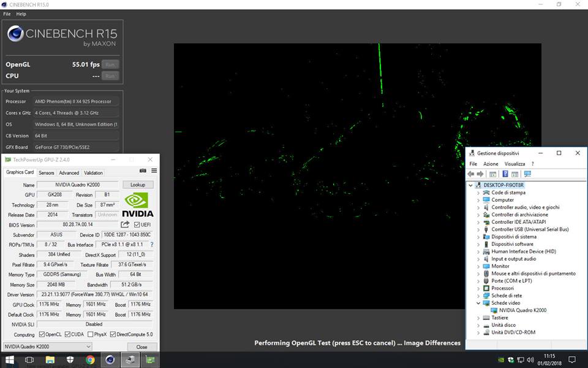
Task: Click GPU-Z Name field NVIDIA Quadro K2000
Action: tap(78, 185)
